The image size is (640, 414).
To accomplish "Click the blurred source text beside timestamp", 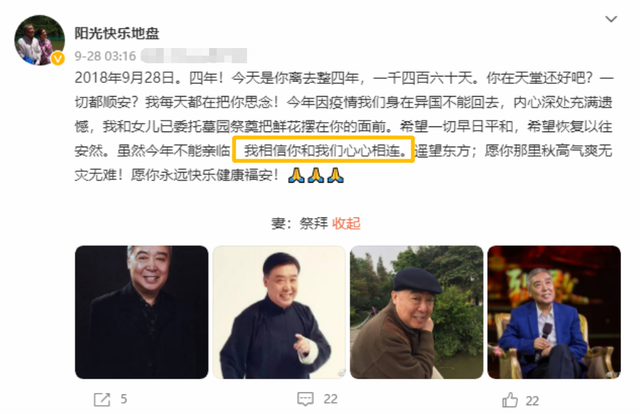I will pos(194,56).
